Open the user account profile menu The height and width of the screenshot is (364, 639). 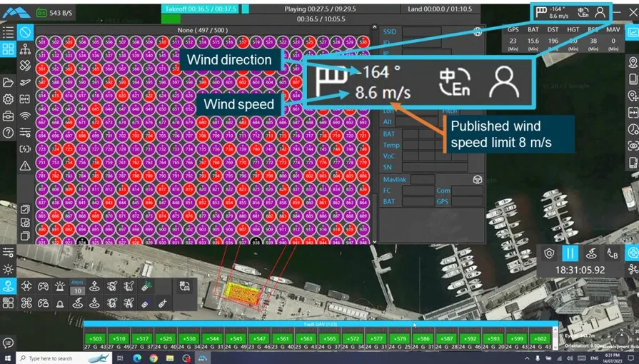click(x=600, y=13)
